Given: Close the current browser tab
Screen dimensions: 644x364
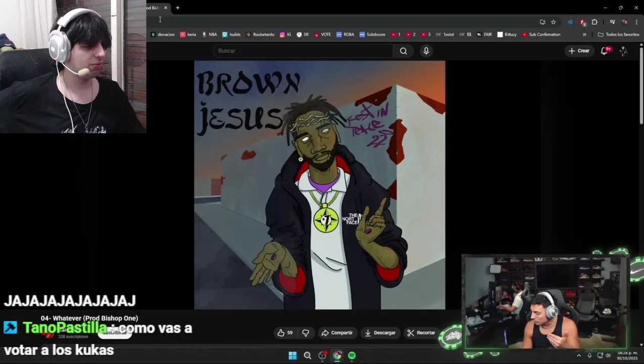Looking at the screenshot, I should [165, 8].
